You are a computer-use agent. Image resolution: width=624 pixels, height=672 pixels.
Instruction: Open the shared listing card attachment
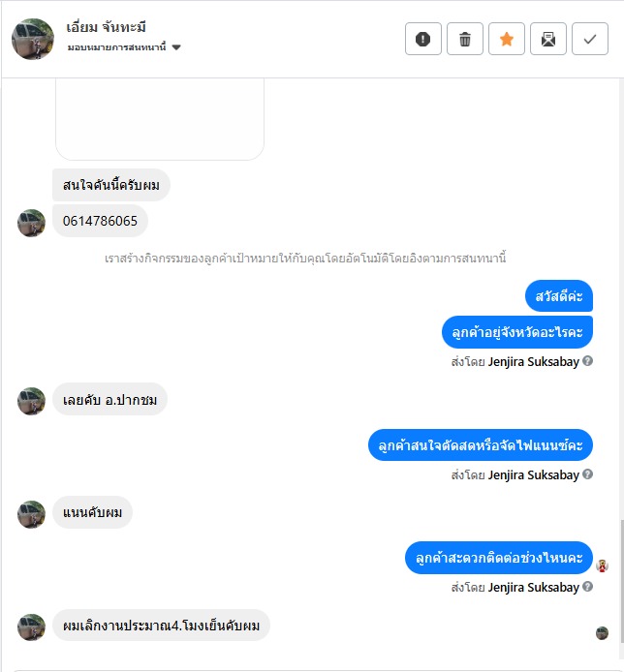tap(160, 119)
